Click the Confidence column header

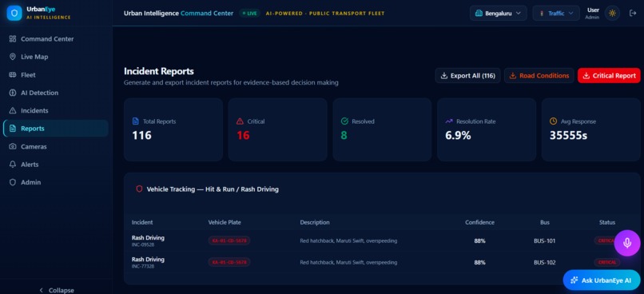tap(479, 223)
